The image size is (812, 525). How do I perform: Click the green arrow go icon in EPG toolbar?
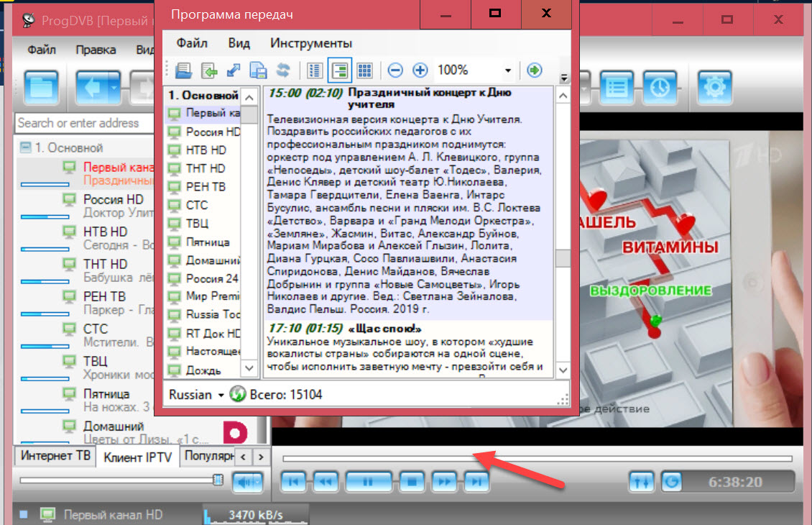(x=534, y=70)
